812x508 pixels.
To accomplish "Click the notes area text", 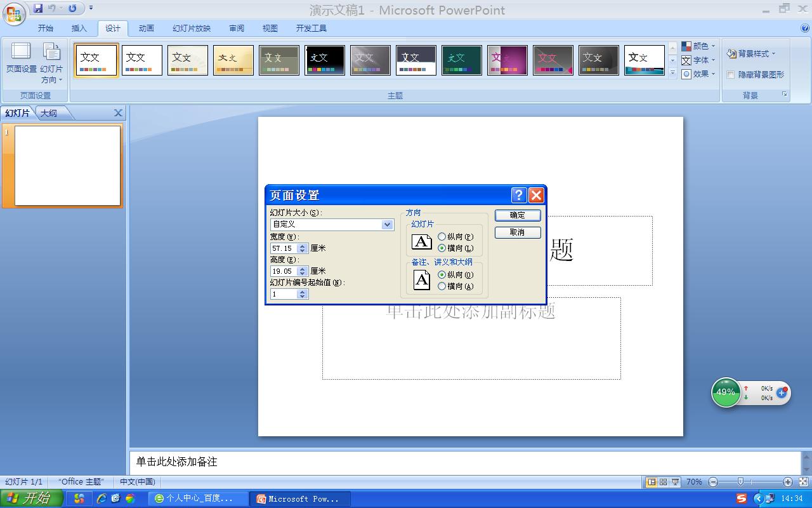I will [176, 462].
